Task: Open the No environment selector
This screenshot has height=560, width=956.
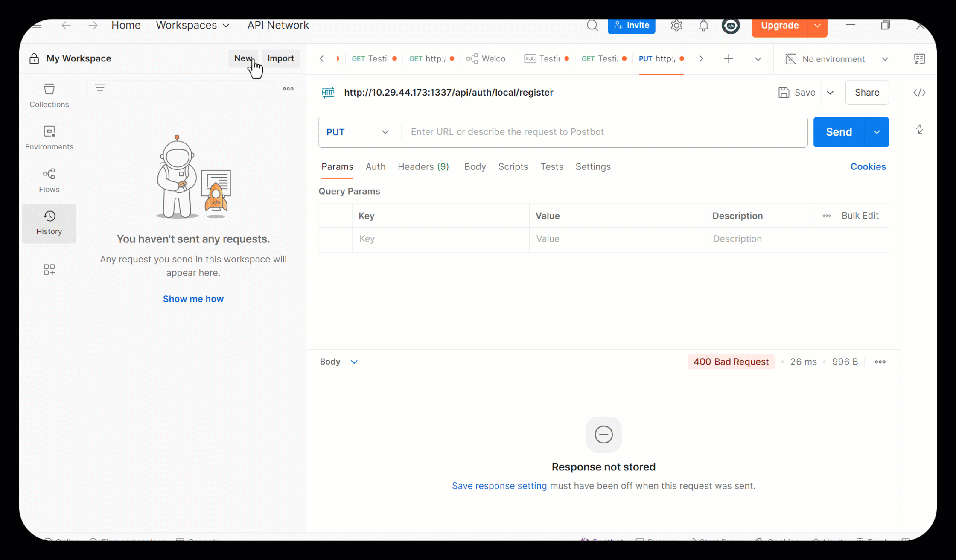Action: (836, 59)
